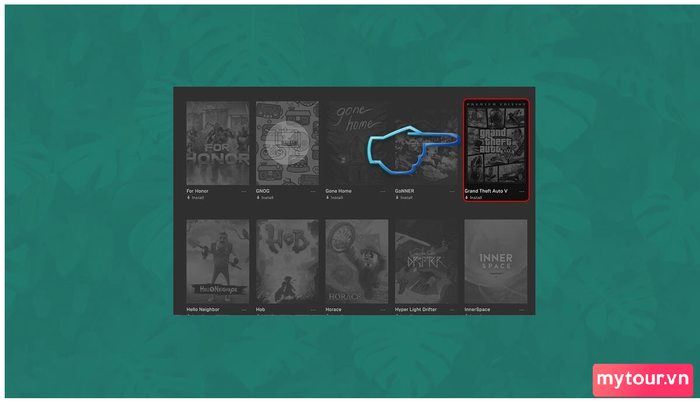Install the GNOG game
This screenshot has height=405, width=700.
pyautogui.click(x=265, y=197)
